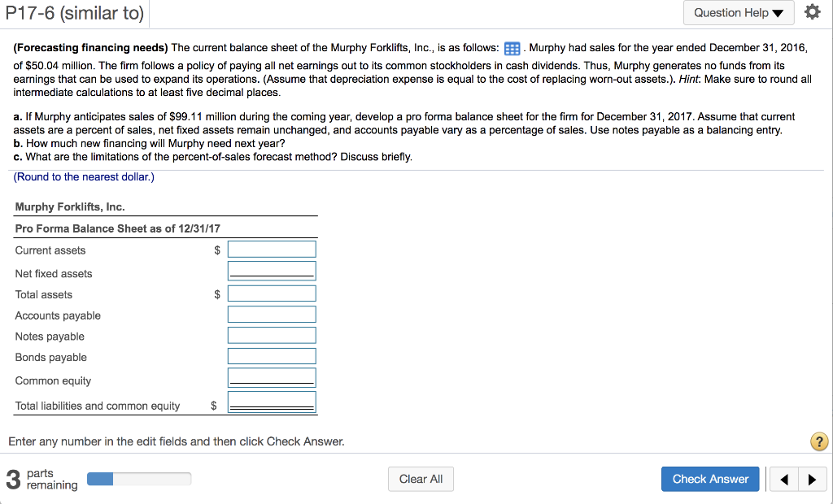Click the Total assets answer field
This screenshot has height=504, width=833.
click(x=272, y=293)
